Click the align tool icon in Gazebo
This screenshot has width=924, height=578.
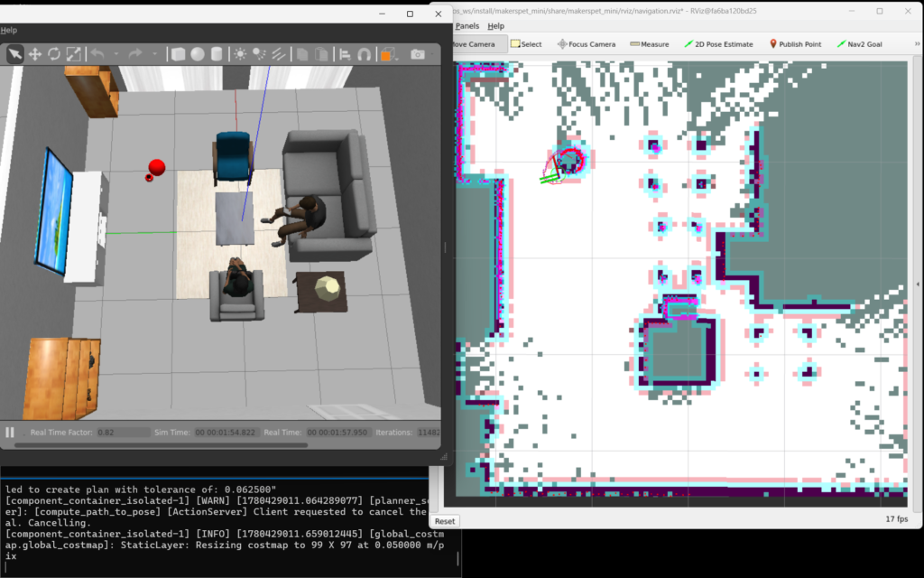346,54
